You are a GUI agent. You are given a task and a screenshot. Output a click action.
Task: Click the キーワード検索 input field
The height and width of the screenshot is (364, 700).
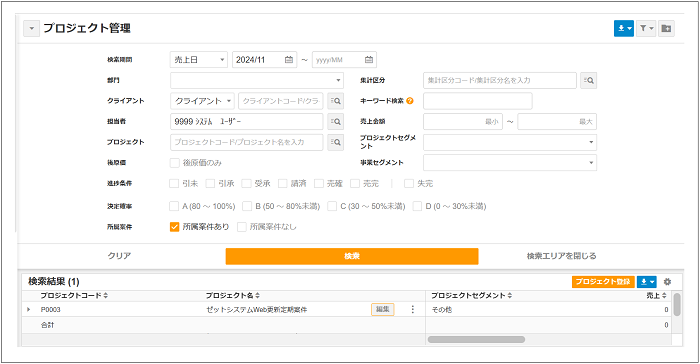point(478,101)
